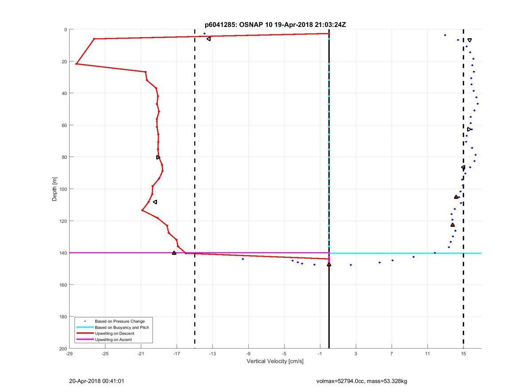
Task: Click depth axis tick label '80'
Action: tap(64, 157)
